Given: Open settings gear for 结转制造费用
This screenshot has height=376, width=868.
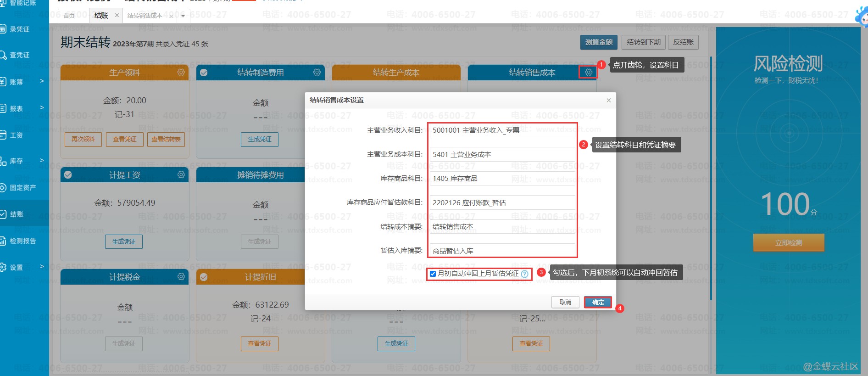Looking at the screenshot, I should point(317,73).
